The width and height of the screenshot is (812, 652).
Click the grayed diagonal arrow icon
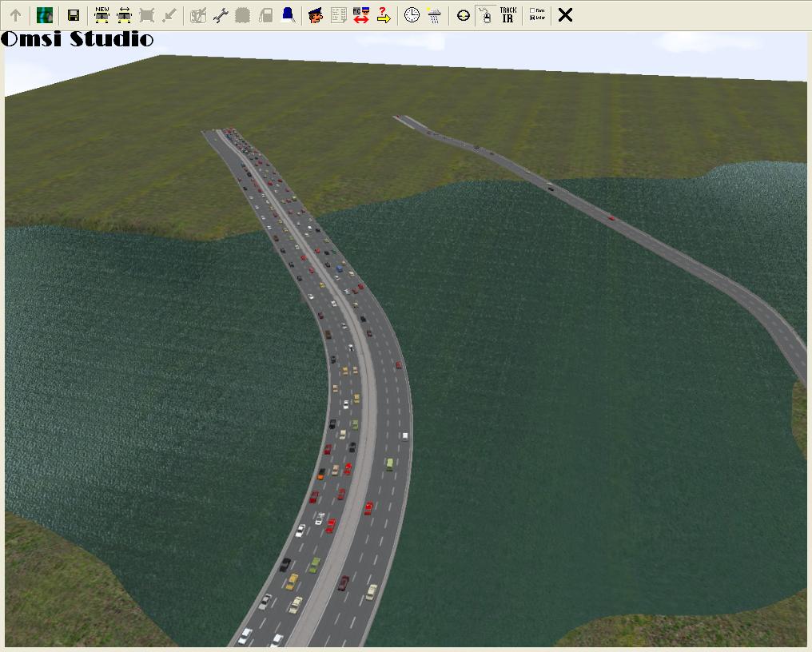pos(169,15)
